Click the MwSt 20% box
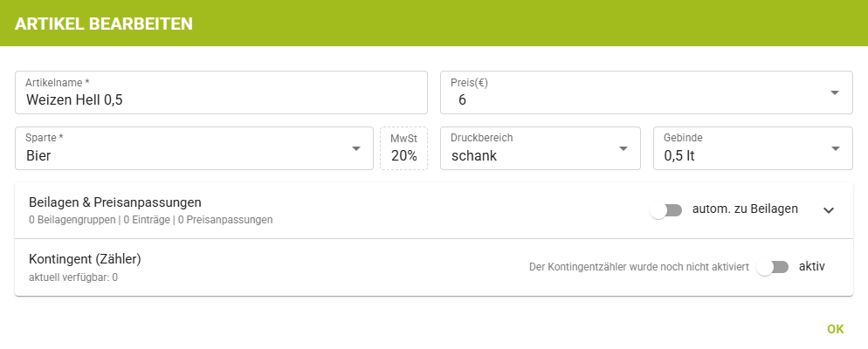This screenshot has height=349, width=868. pyautogui.click(x=403, y=149)
